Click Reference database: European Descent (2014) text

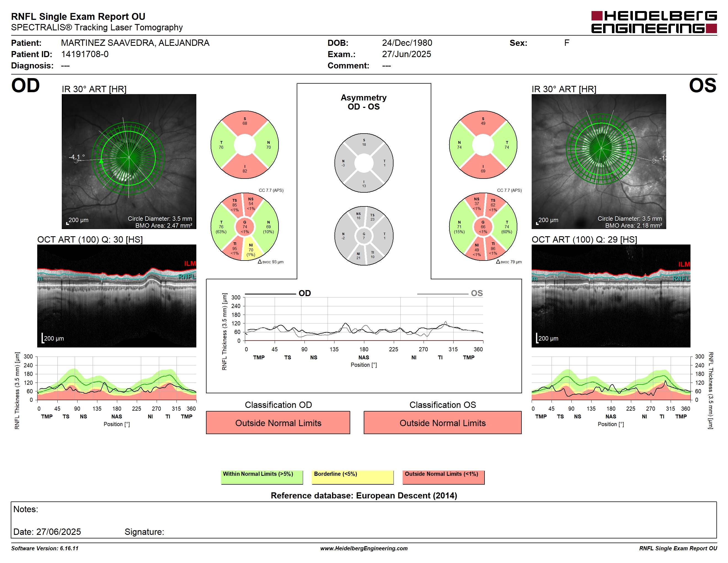(x=364, y=495)
